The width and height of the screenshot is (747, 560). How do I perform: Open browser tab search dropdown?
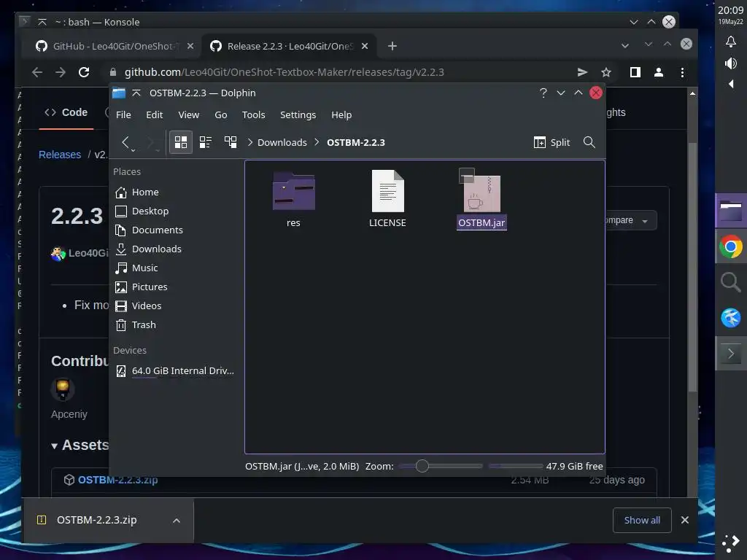coord(625,46)
